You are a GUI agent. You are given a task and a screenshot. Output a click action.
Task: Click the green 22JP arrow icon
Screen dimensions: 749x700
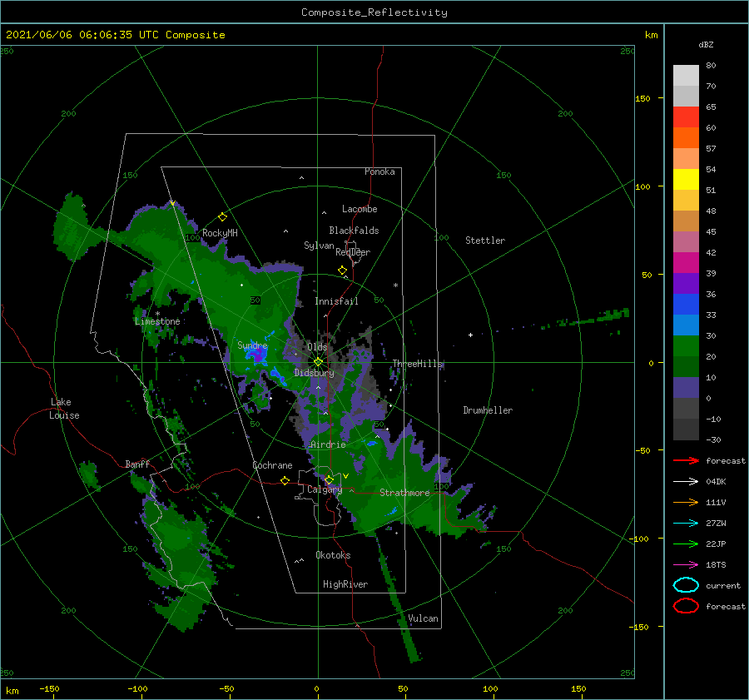pyautogui.click(x=686, y=544)
